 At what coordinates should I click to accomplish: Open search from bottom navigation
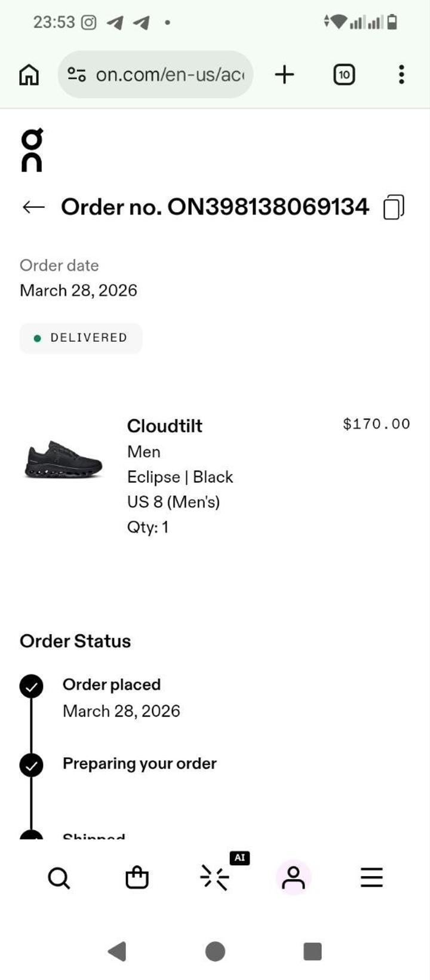[59, 878]
